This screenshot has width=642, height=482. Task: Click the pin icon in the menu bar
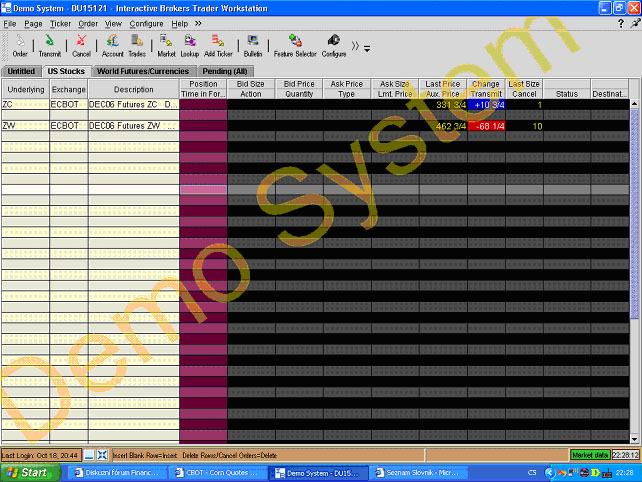[635, 23]
